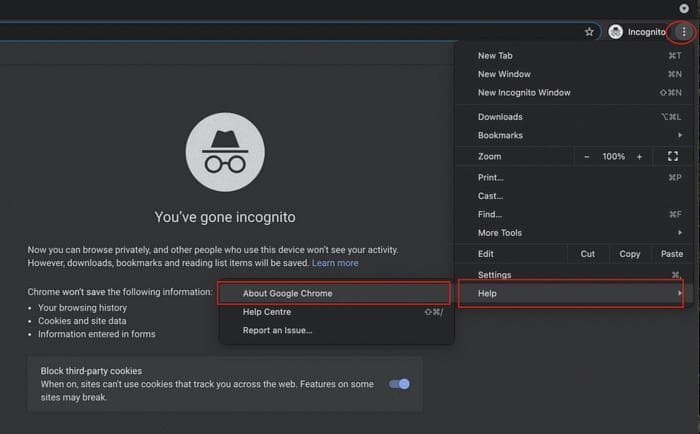Click "Cookies and site data" list item

(x=82, y=321)
